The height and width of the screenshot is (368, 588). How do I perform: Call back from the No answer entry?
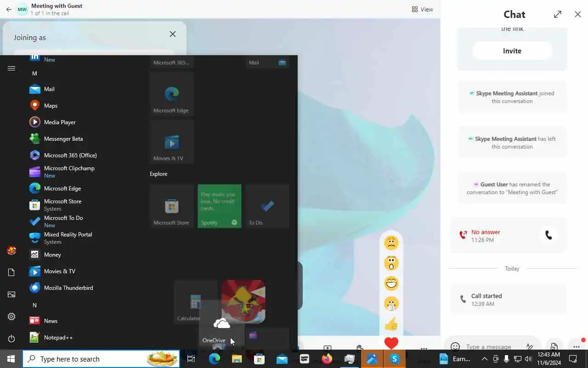548,236
